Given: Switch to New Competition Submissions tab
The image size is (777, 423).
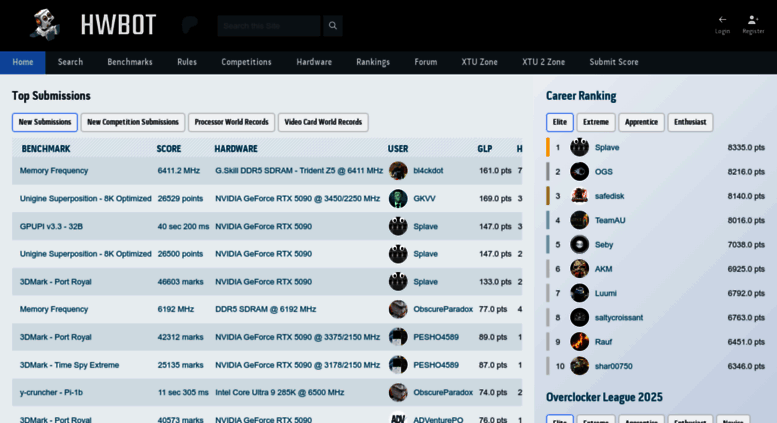Looking at the screenshot, I should pos(133,122).
